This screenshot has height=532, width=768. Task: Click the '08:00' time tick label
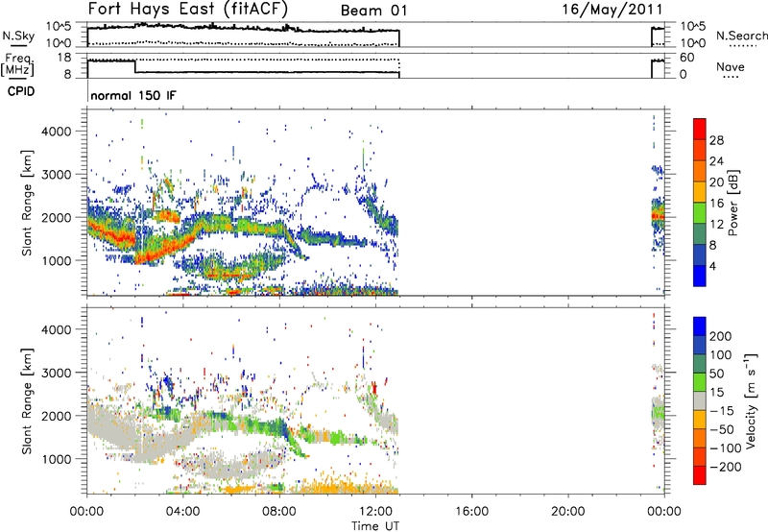[279, 512]
